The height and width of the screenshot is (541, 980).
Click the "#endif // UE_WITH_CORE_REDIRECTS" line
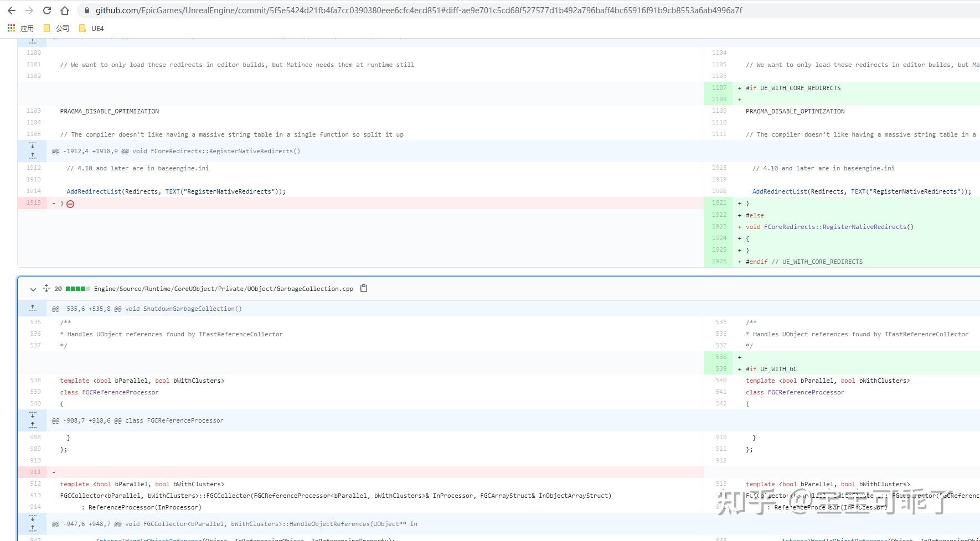pos(804,262)
